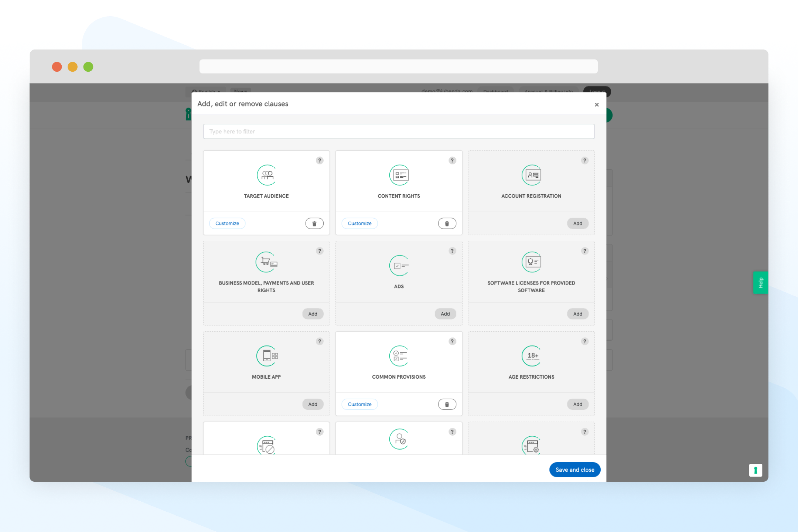Screen dimensions: 798x532
Task: Click the 18+ Age Restrictions icon
Action: click(x=531, y=356)
